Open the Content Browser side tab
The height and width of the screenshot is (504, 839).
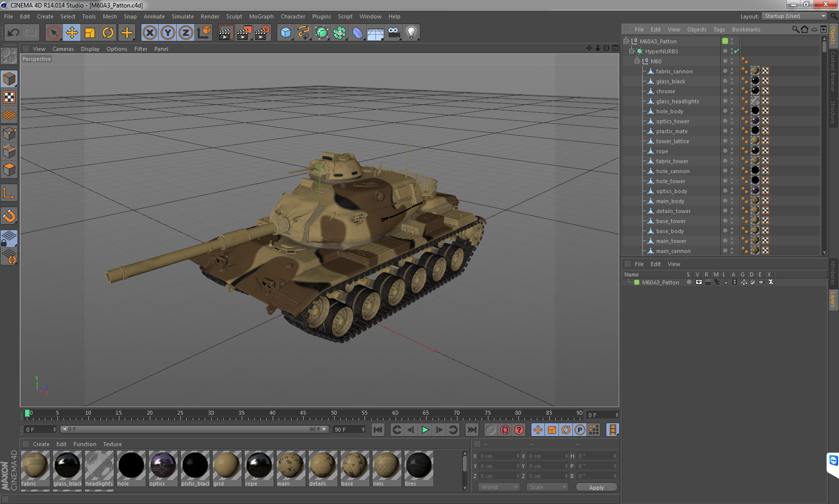coord(833,71)
